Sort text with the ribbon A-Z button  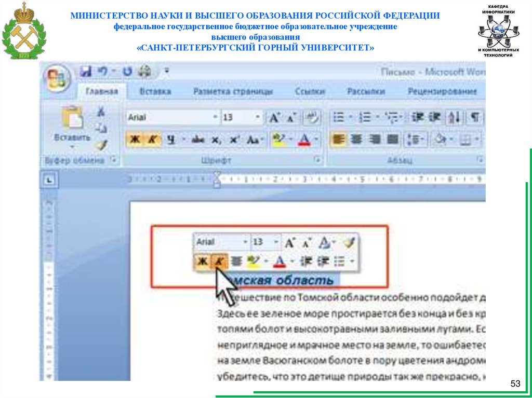click(x=454, y=118)
